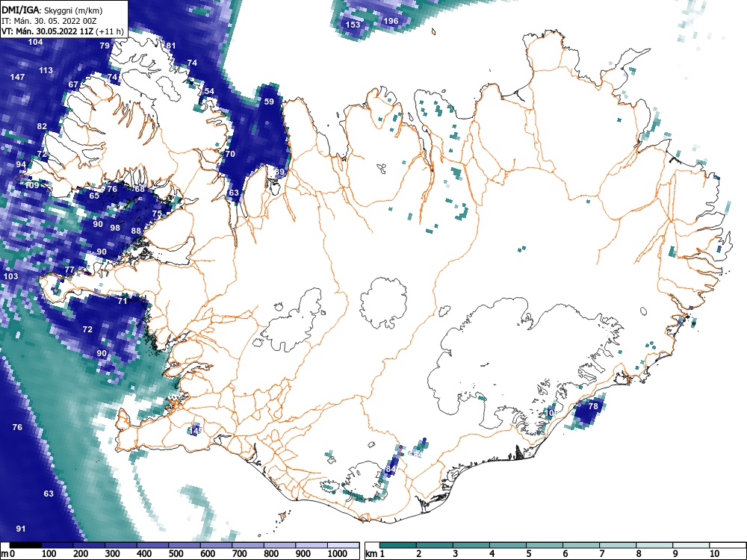This screenshot has height=560, width=747.
Task: Click the visibility value 78 off the southeast coast
Action: coord(593,406)
